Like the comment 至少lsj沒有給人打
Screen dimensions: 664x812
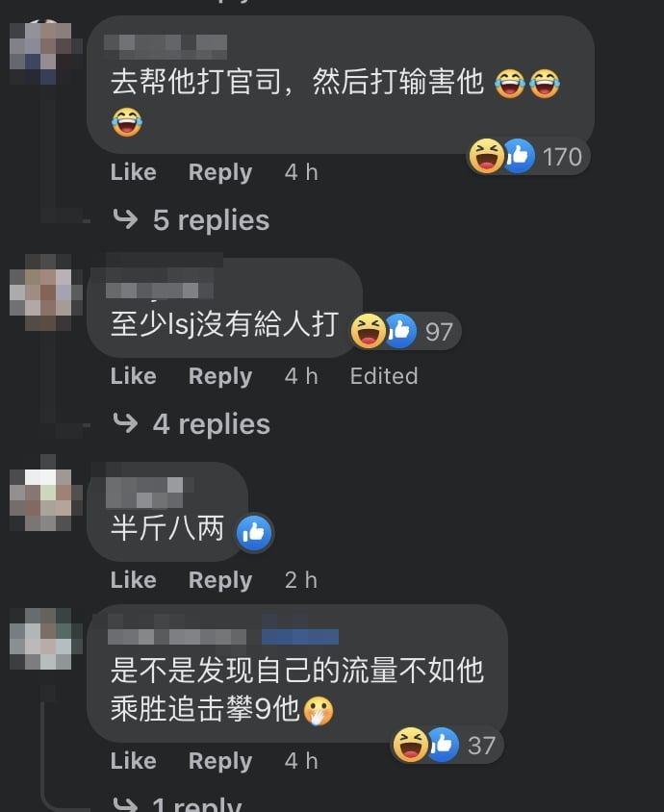coord(133,376)
